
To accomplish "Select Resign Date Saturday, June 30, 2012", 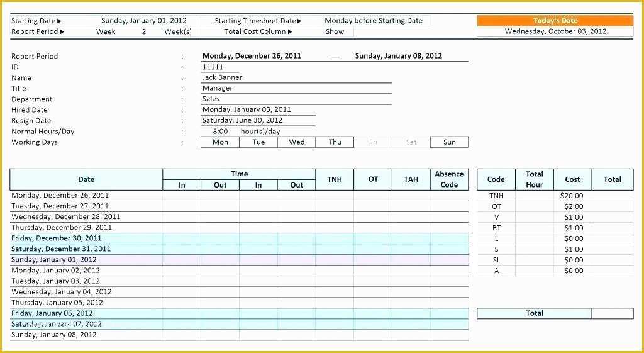I will tap(258, 120).
